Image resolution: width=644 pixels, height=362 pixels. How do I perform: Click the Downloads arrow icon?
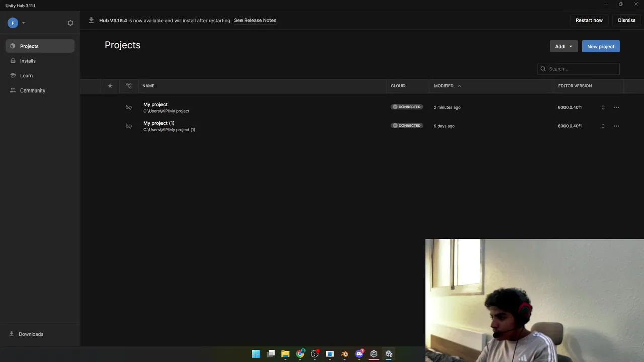click(x=12, y=334)
